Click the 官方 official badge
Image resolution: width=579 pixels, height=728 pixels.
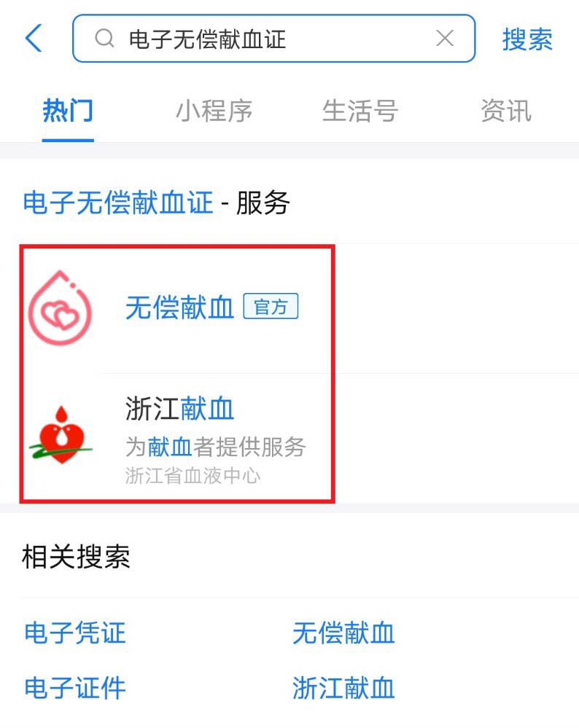pos(271,306)
